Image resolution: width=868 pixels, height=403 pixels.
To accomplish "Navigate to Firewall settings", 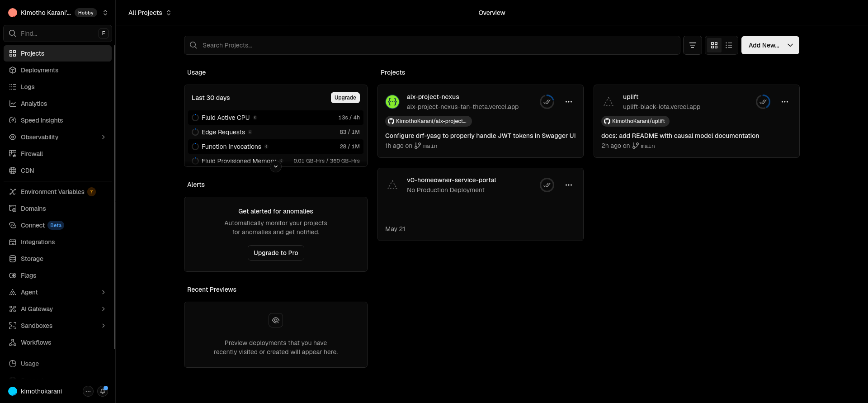I will (57, 154).
